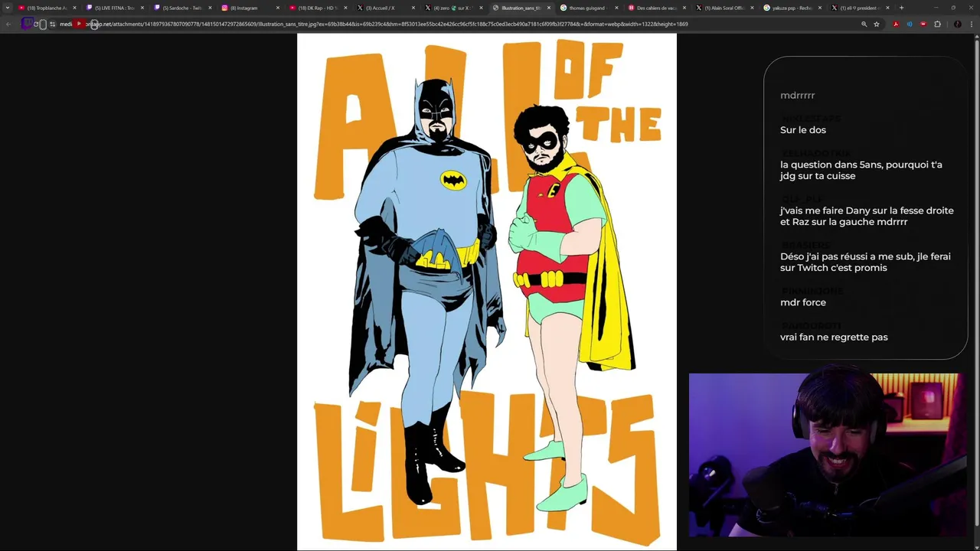Open the browser profile avatar
Viewport: 980px width, 551px height.
point(957,24)
